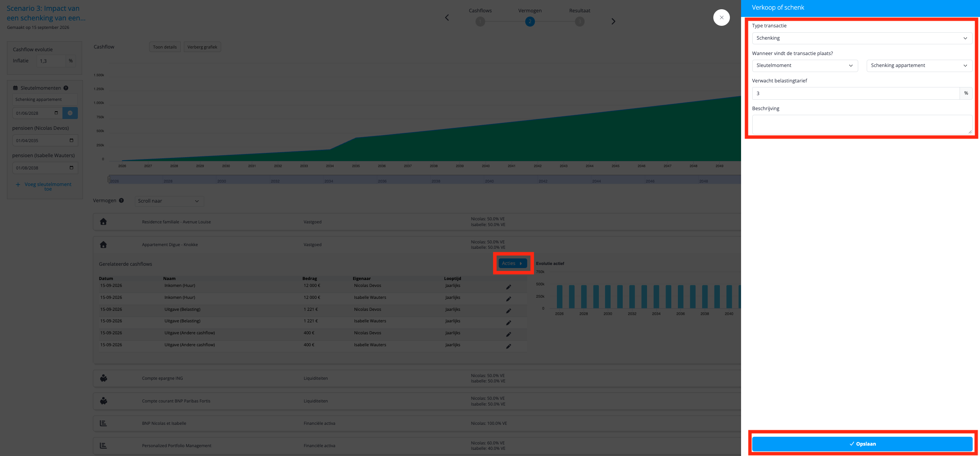Open the Acties button menu

[x=513, y=263]
